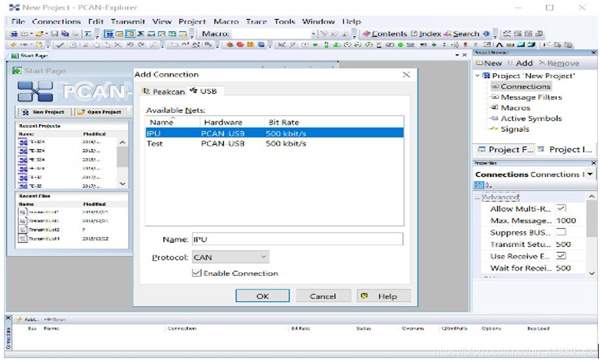The image size is (600, 364).
Task: Select Message Filters in project tree
Action: click(x=531, y=97)
